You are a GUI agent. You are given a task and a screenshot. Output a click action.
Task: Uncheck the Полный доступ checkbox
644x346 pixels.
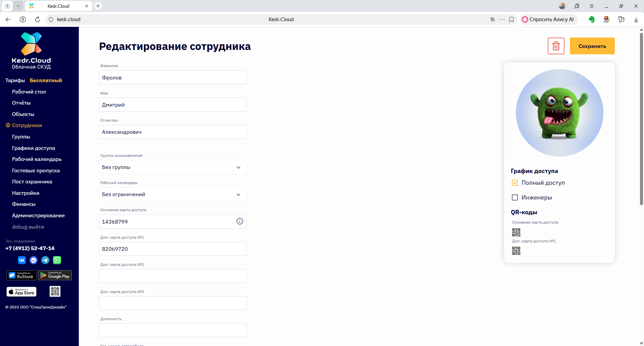[515, 183]
